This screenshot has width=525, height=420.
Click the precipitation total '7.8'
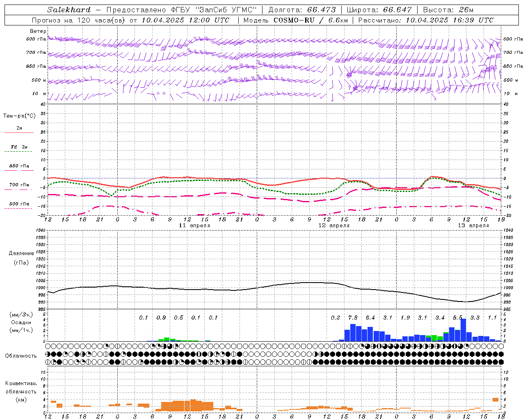click(x=353, y=317)
